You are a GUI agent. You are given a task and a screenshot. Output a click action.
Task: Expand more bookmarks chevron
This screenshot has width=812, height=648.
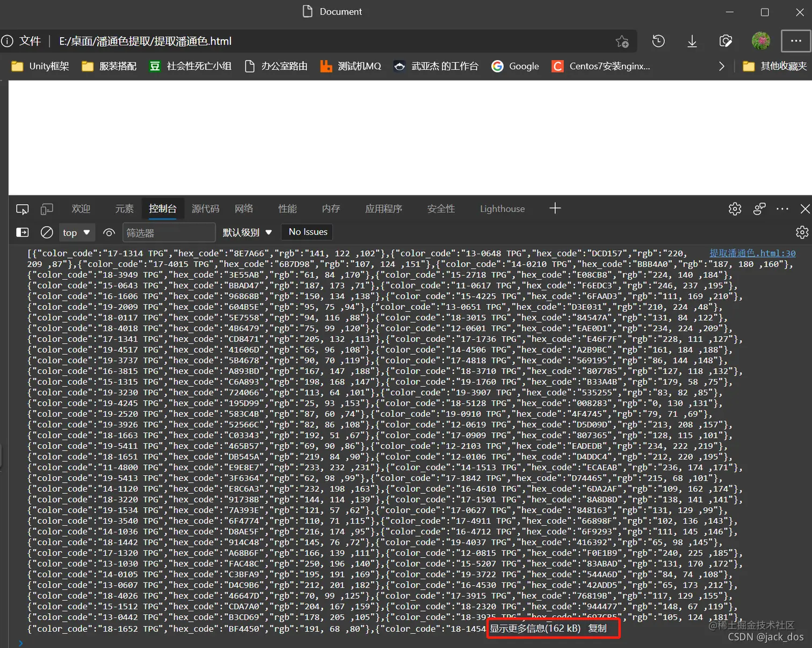pyautogui.click(x=721, y=66)
